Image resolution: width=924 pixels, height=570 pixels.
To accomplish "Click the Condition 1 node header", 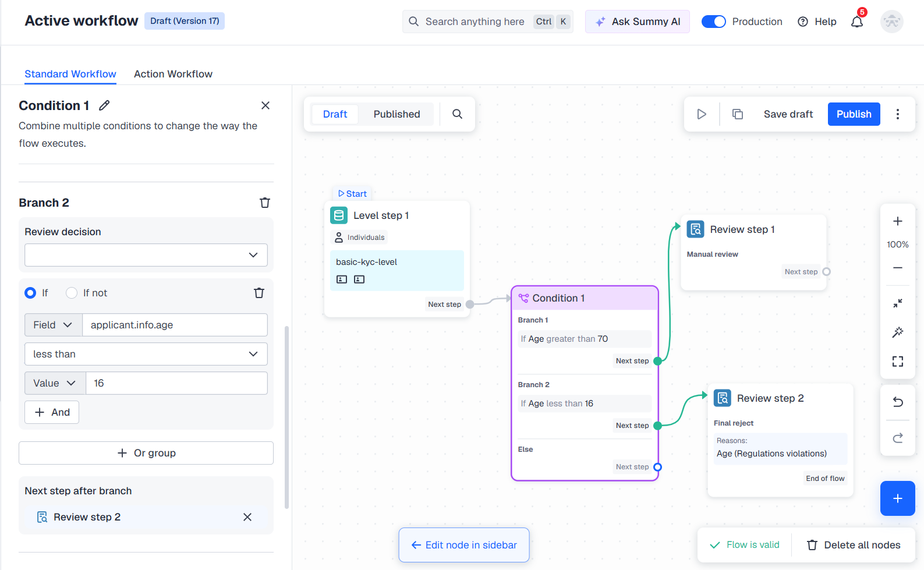I will 585,298.
